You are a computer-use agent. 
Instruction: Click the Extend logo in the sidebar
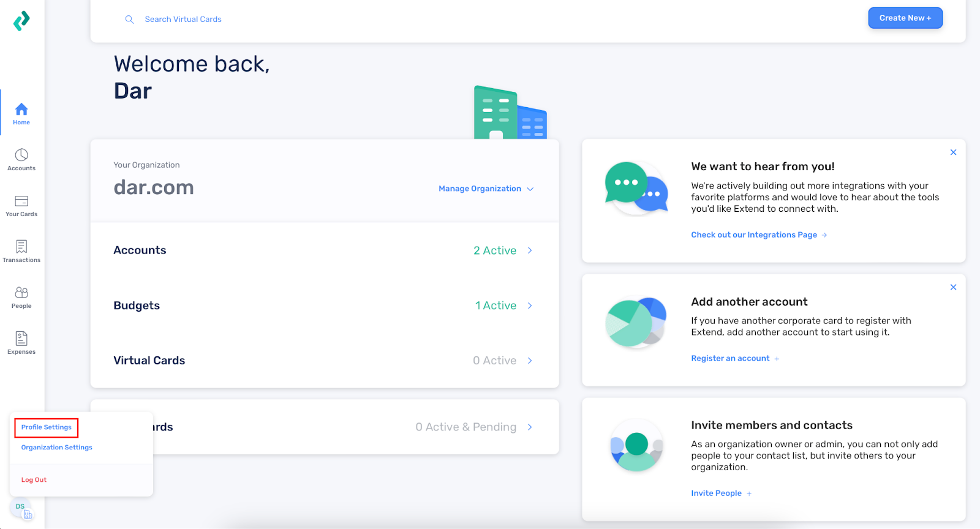click(x=21, y=21)
